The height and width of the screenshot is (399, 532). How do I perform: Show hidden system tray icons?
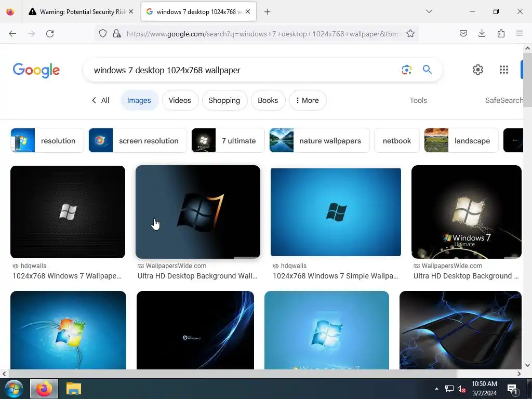[436, 389]
